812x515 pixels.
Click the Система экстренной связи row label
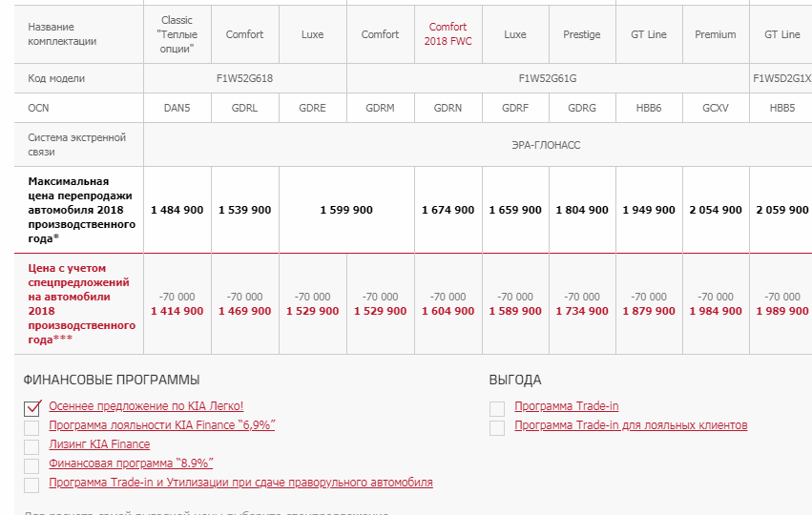77,145
